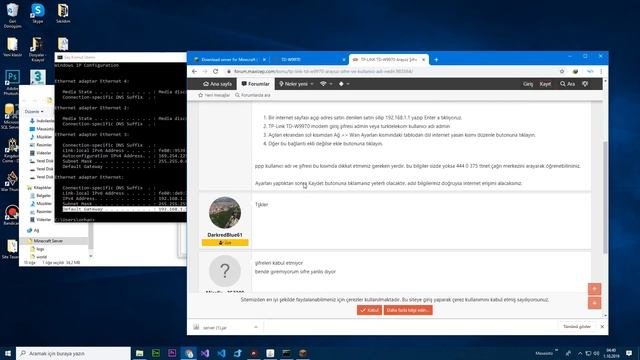Close the Chrome download bar
The height and width of the screenshot is (360, 640).
point(602,327)
